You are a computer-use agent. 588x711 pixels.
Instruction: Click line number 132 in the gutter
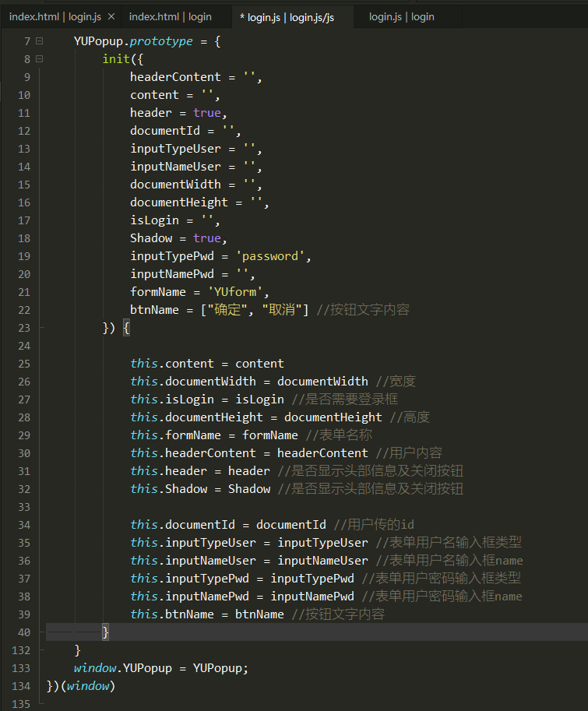(x=21, y=650)
